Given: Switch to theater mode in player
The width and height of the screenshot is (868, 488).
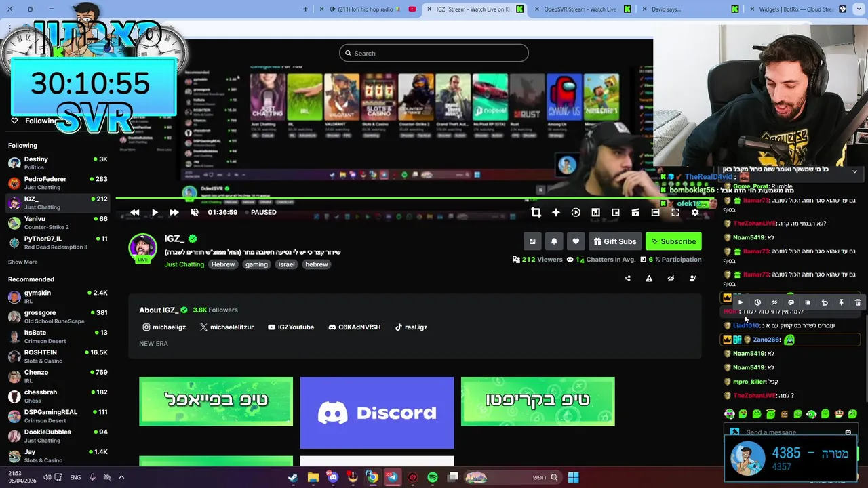Looking at the screenshot, I should click(655, 212).
